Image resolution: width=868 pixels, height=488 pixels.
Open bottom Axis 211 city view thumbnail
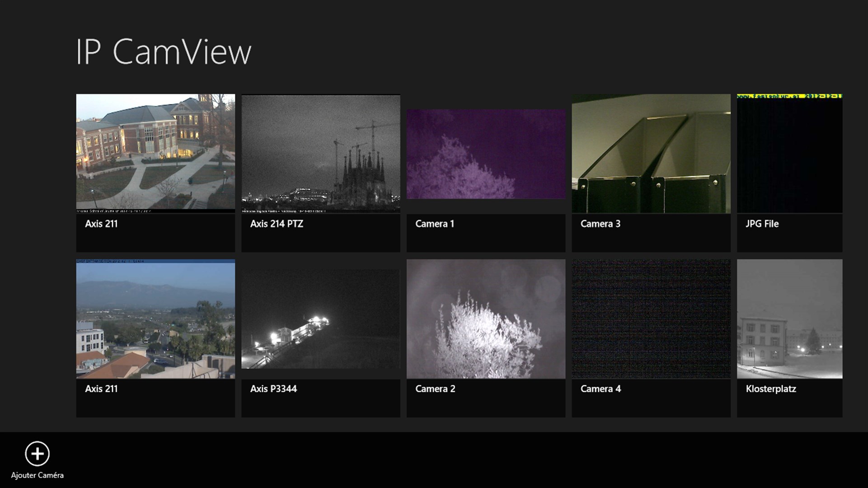coord(155,319)
